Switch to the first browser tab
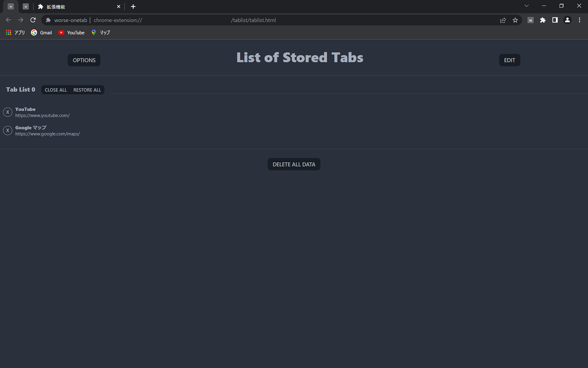Image resolution: width=588 pixels, height=368 pixels. coord(11,6)
